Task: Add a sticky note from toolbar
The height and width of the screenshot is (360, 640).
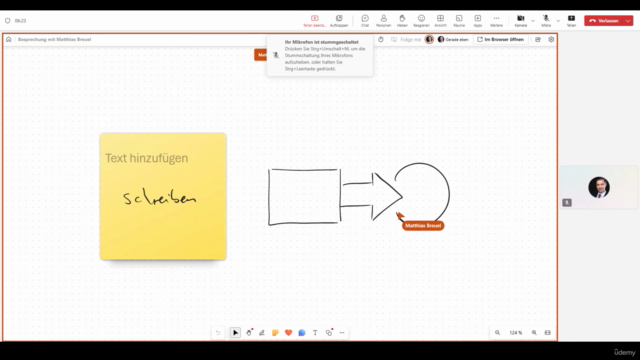Action: click(x=275, y=333)
